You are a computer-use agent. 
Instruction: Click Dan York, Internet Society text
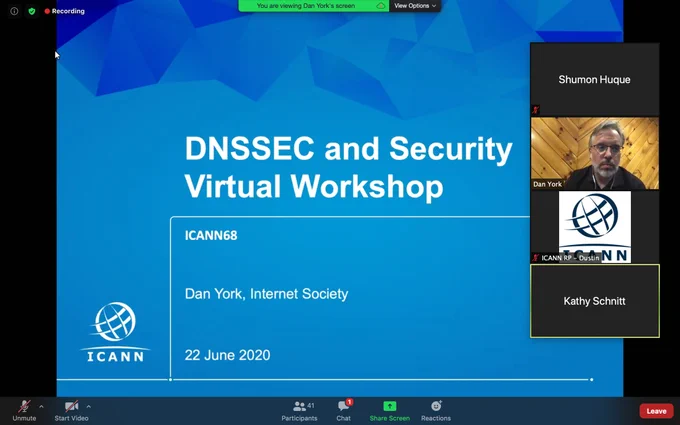(266, 294)
